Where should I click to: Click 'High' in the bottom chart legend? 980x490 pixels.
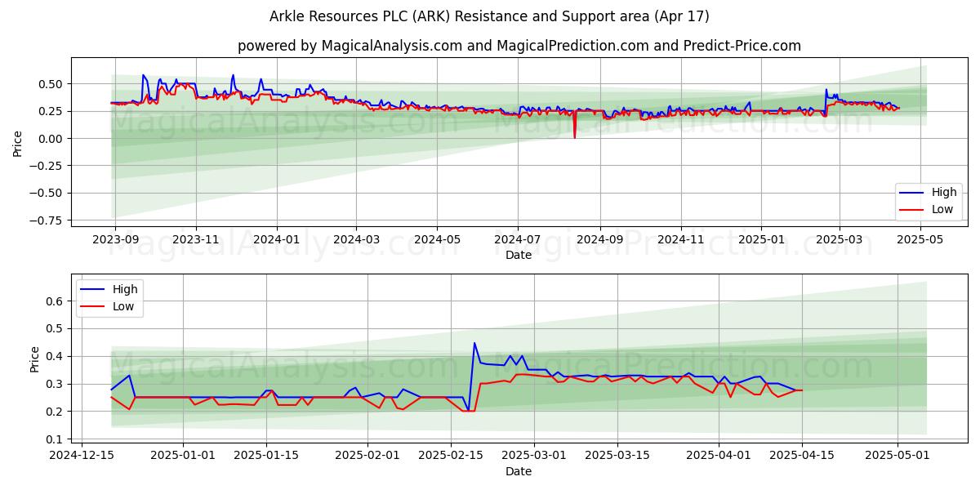[x=126, y=289]
